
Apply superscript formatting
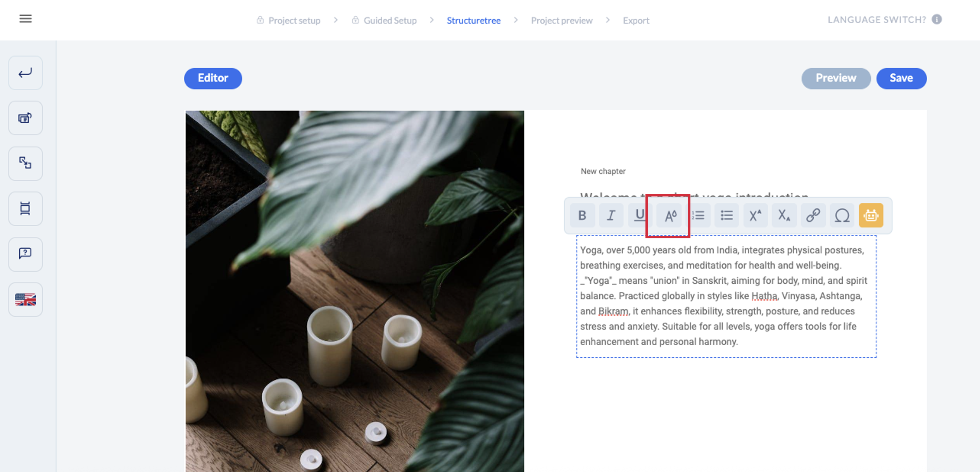point(755,215)
